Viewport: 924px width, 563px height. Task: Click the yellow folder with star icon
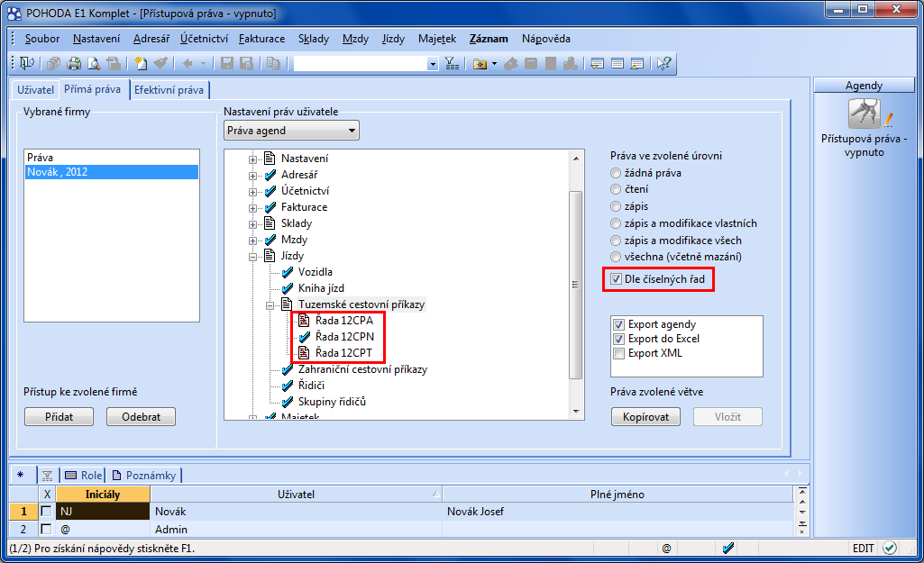(480, 64)
